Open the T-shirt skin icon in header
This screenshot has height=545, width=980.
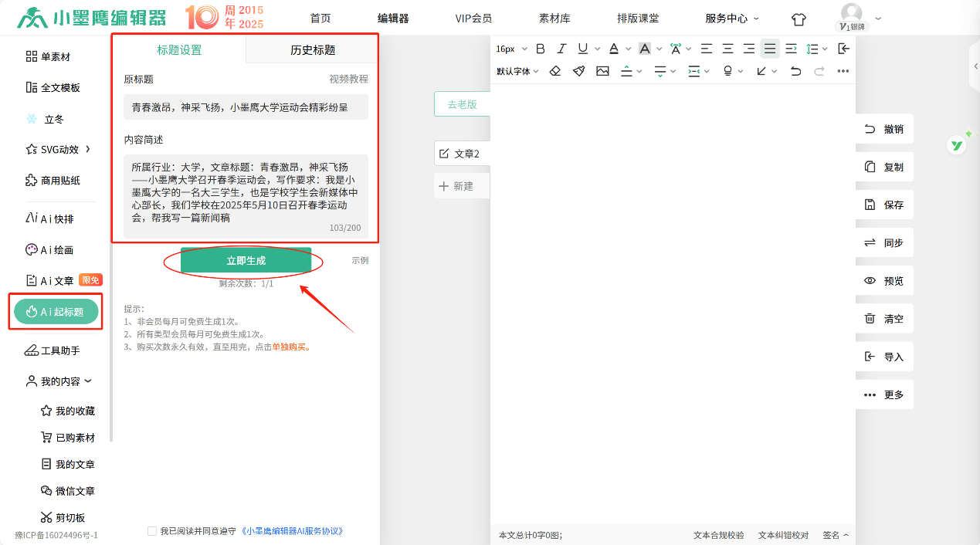pos(799,19)
